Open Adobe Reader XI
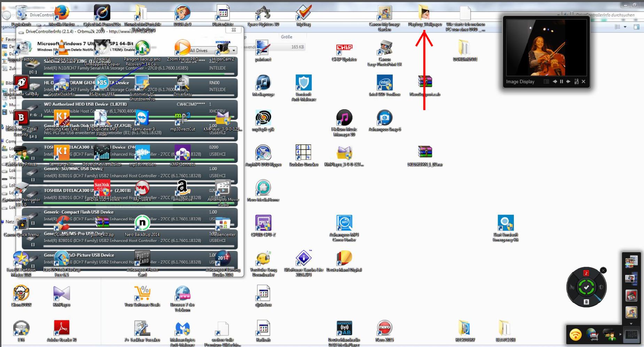Screen dimensions: 644x347 62,331
